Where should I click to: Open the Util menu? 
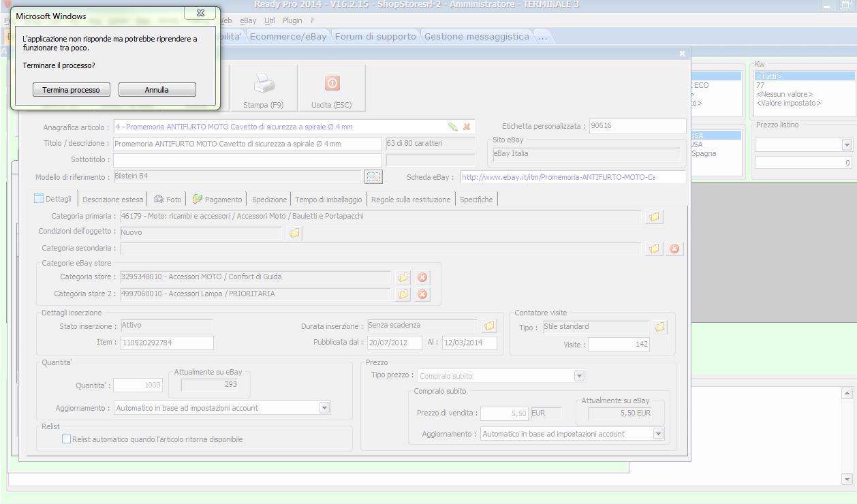270,21
